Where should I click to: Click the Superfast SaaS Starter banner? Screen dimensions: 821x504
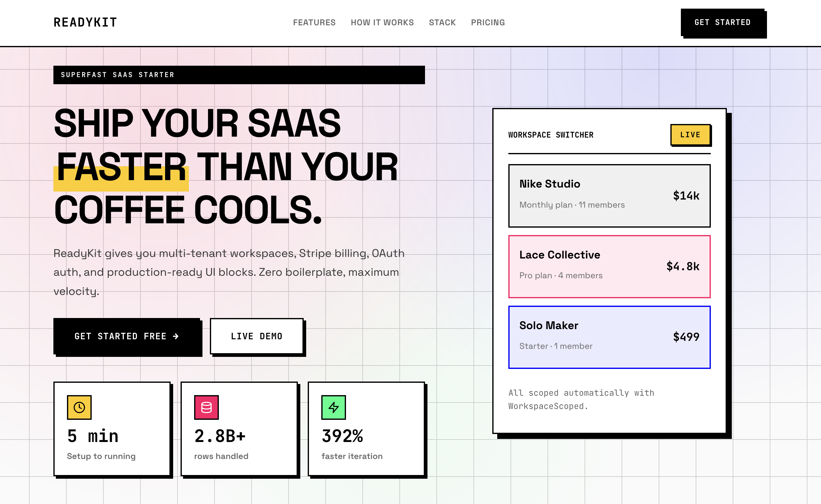tap(239, 75)
